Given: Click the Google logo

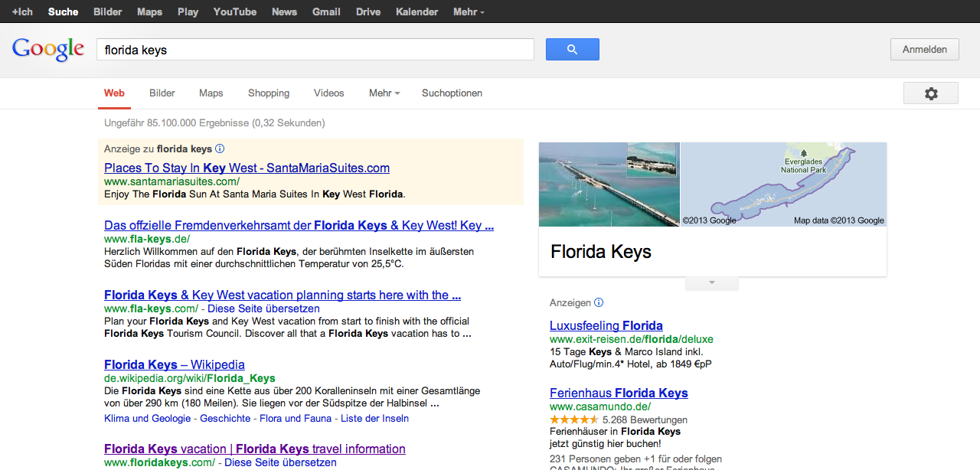Looking at the screenshot, I should (47, 49).
